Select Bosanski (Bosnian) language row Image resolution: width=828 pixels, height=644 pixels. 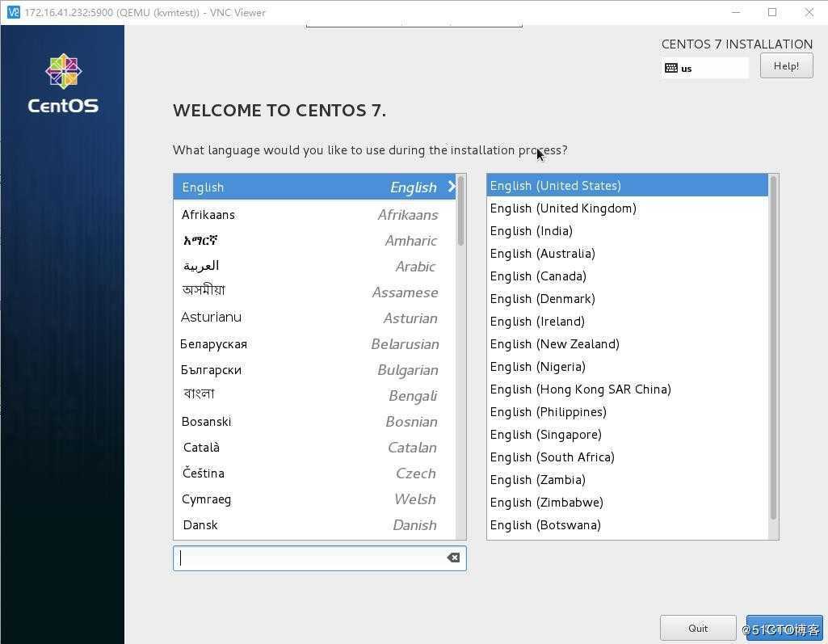[315, 422]
